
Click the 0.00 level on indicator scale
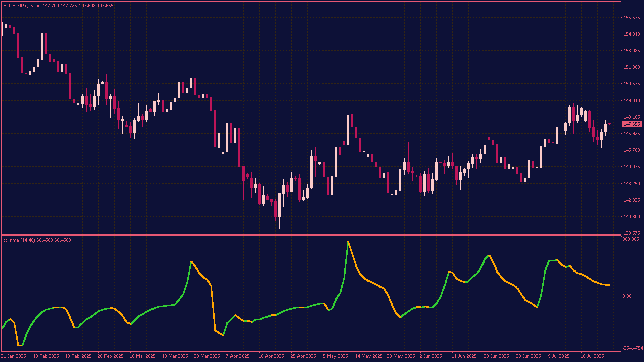click(x=627, y=296)
